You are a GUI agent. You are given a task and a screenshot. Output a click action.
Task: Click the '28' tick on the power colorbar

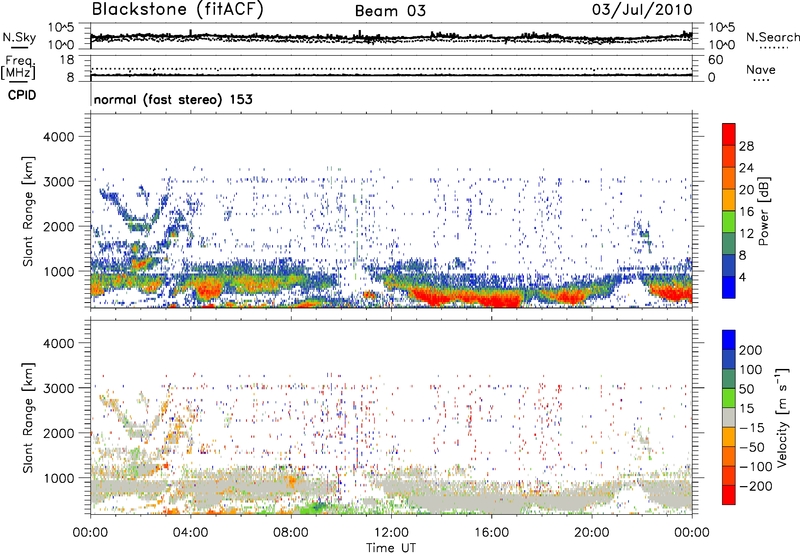tap(746, 146)
